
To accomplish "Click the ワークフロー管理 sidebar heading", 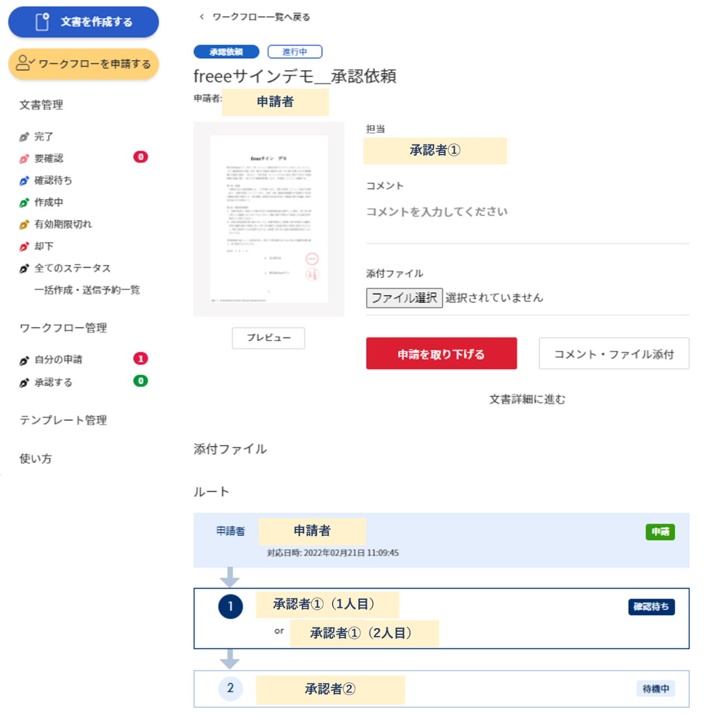I will click(63, 328).
